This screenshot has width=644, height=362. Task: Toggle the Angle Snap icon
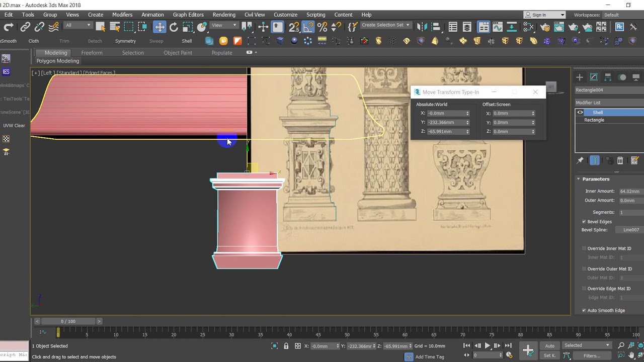point(308,27)
